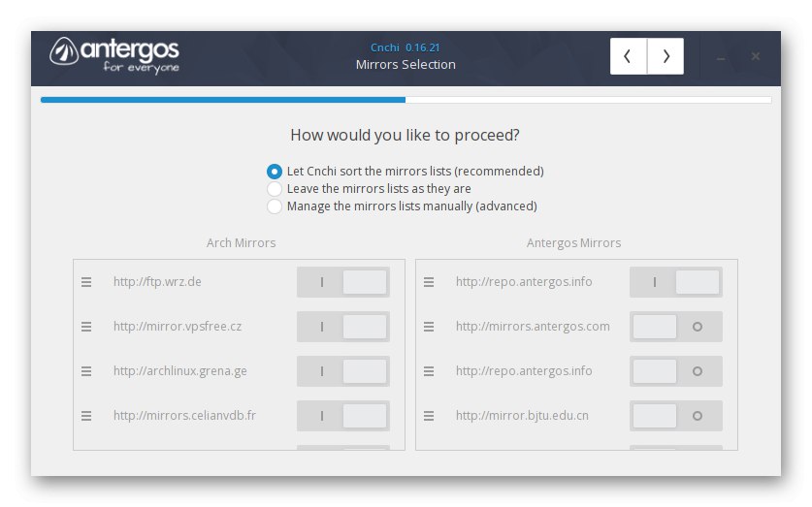
Task: Turn on the switched-off repo.antergos.info toggle
Action: pyautogui.click(x=676, y=371)
